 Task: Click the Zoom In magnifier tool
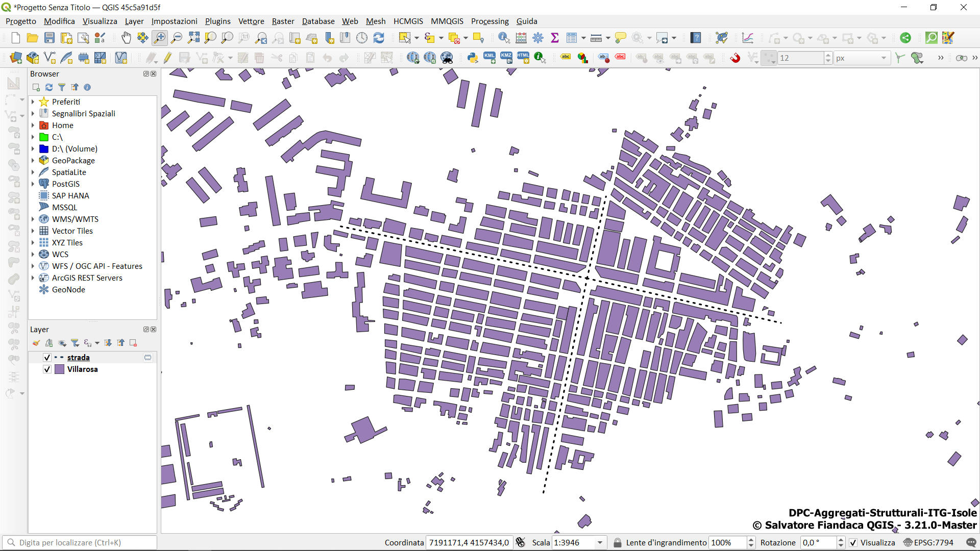tap(160, 38)
